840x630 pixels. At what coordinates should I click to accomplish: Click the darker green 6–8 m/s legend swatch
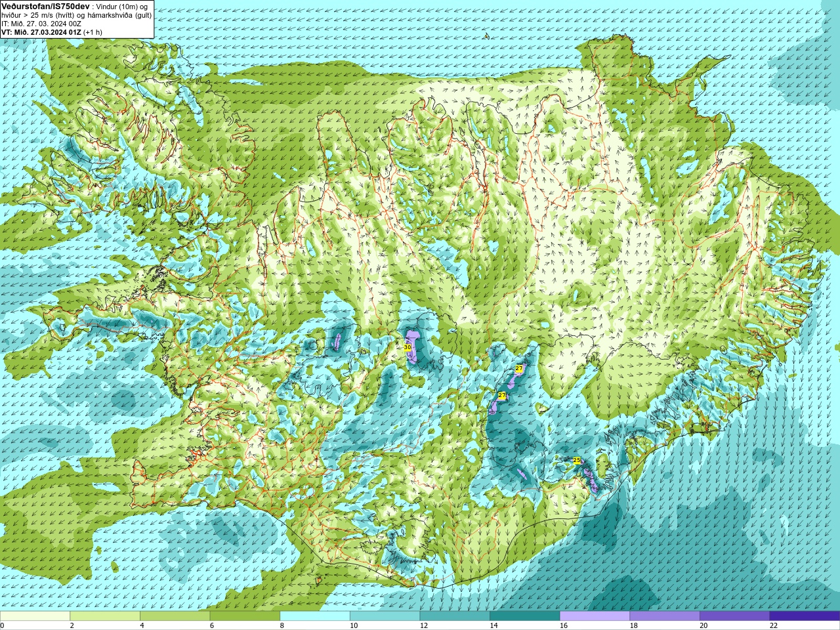pyautogui.click(x=245, y=616)
